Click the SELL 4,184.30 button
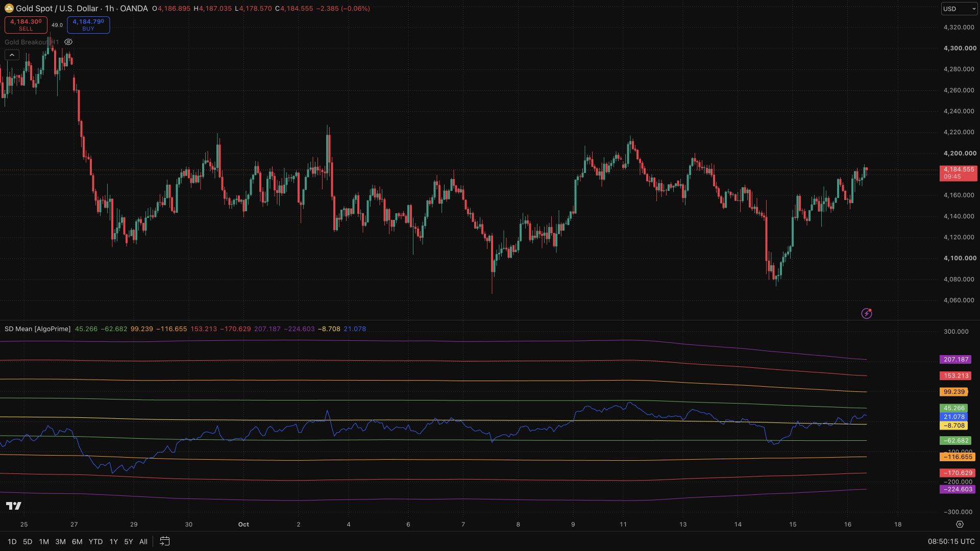This screenshot has width=980, height=551. pos(26,24)
